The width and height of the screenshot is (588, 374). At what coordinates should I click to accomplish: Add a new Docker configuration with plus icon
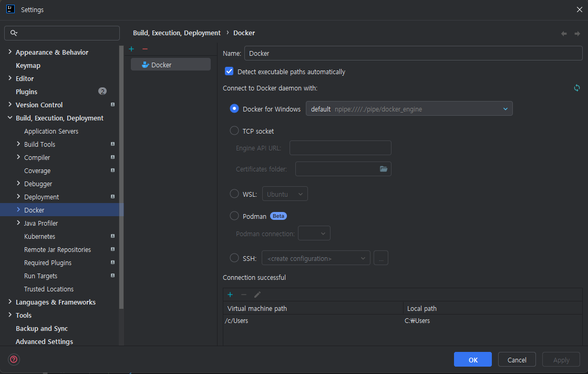[131, 49]
